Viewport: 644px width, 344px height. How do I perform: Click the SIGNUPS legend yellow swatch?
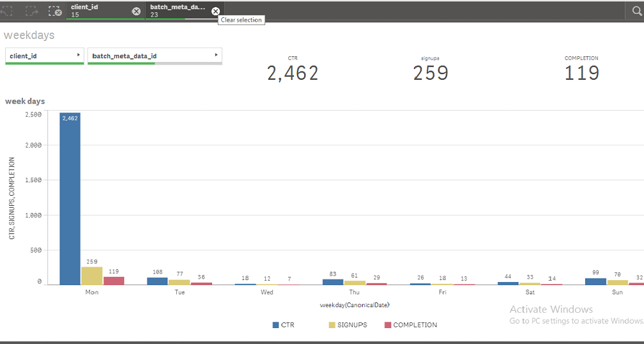click(x=332, y=325)
